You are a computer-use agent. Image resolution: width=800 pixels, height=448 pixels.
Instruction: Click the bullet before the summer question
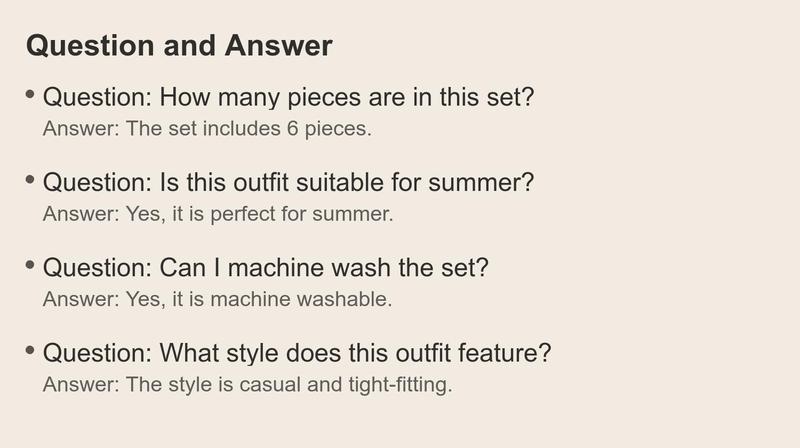(x=30, y=180)
